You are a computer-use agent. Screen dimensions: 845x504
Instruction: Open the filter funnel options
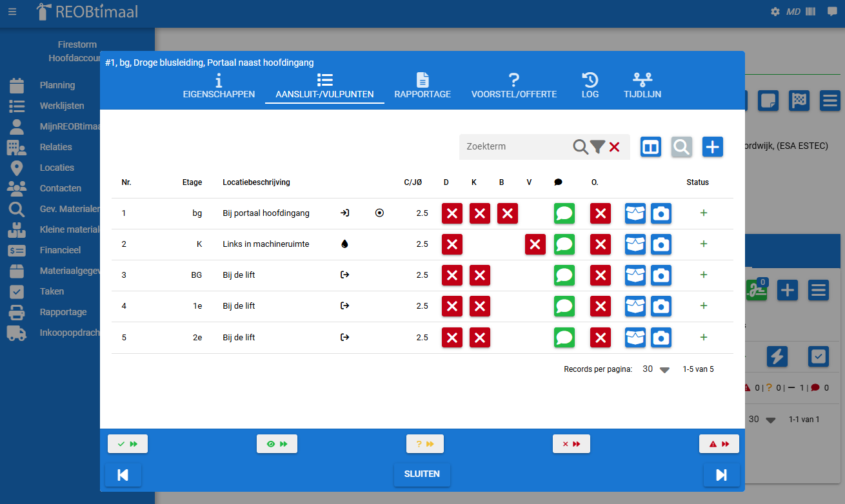(x=598, y=147)
